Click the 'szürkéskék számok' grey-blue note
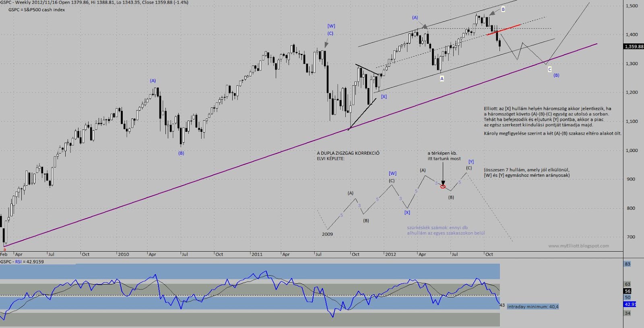 click(x=446, y=230)
